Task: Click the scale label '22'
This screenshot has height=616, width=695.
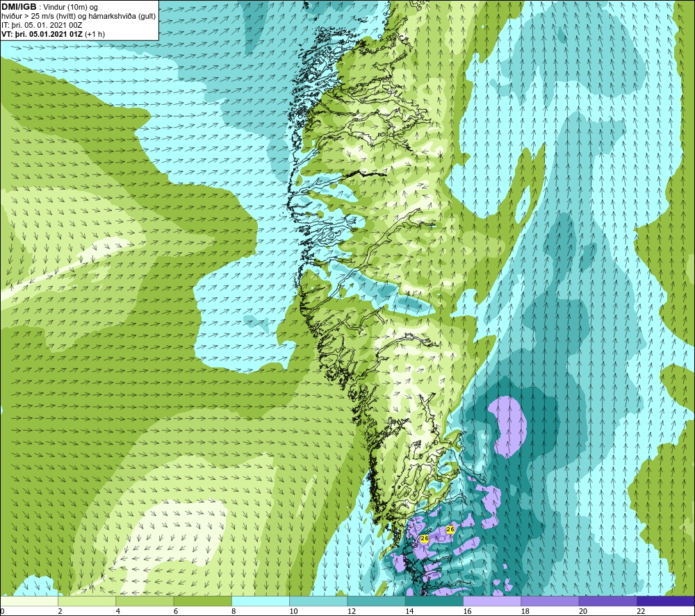Action: [641, 611]
